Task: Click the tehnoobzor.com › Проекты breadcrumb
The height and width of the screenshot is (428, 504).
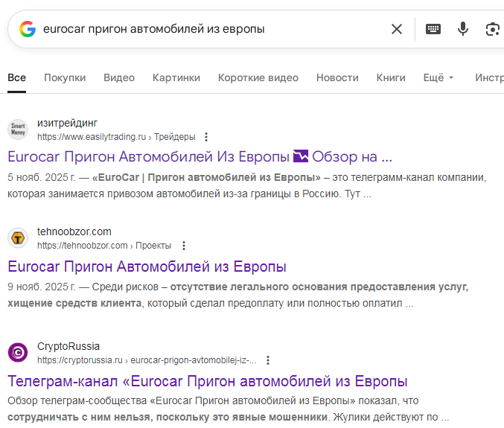Action: (104, 246)
